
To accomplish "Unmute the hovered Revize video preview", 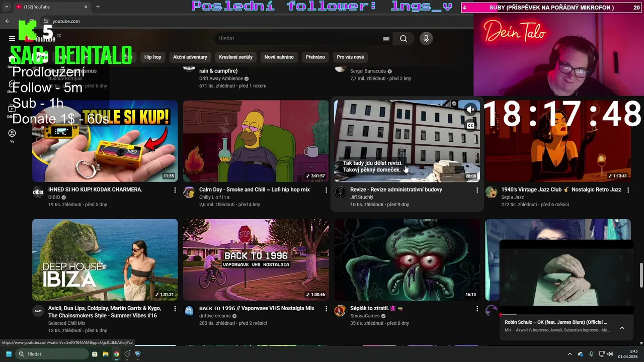I will point(470,109).
